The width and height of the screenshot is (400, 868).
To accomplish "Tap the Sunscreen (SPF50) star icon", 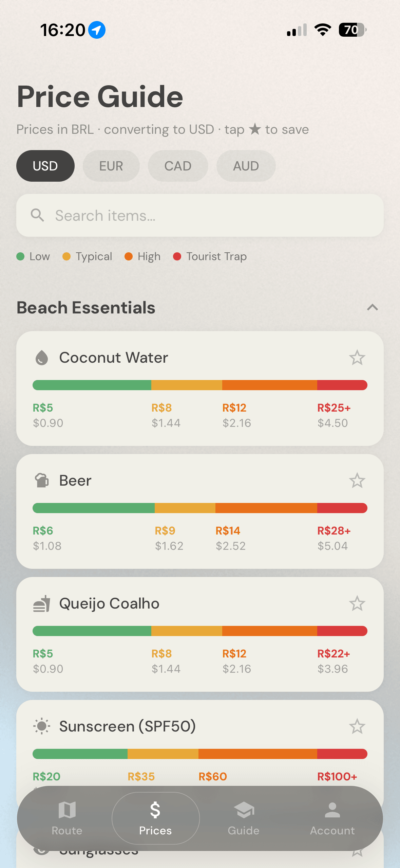I will coord(357,726).
